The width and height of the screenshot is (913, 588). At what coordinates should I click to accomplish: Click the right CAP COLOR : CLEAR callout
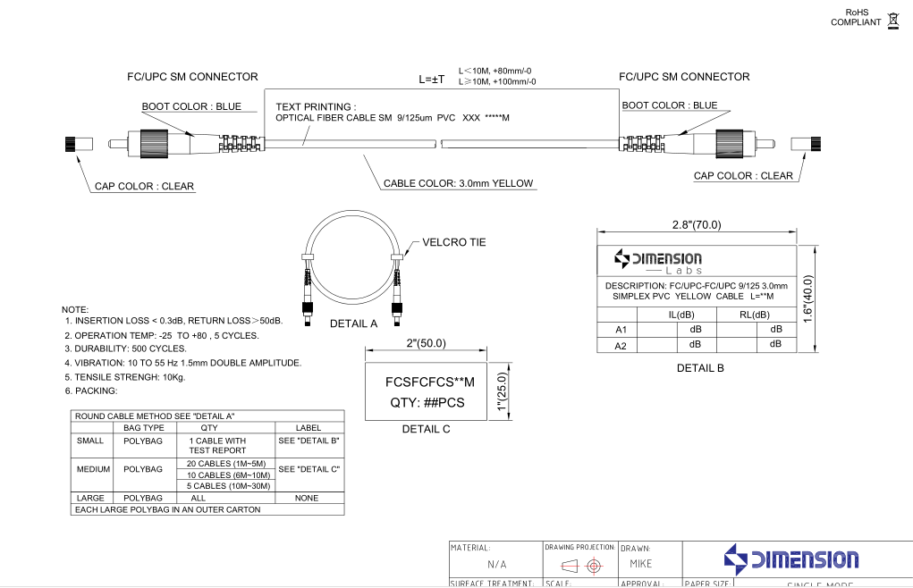click(743, 176)
